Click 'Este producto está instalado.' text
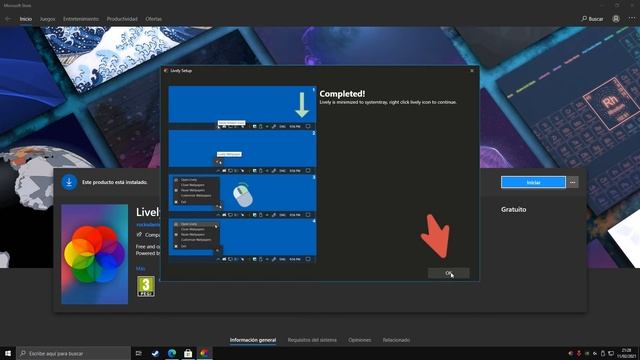Image resolution: width=640 pixels, height=360 pixels. click(x=115, y=182)
